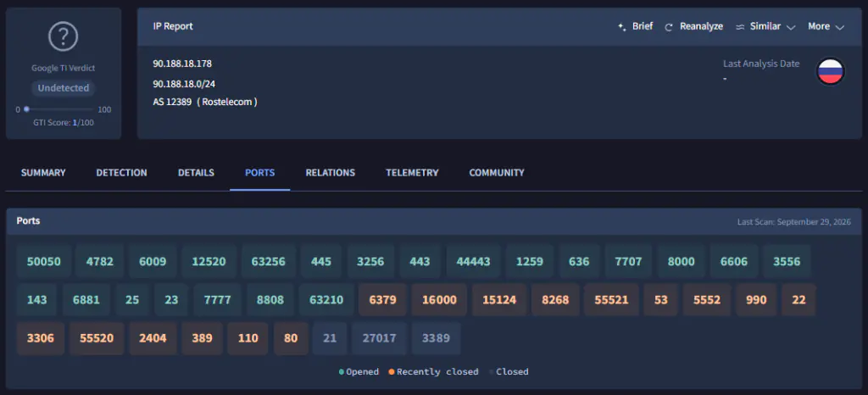Click the Russian flag icon
868x395 pixels.
(830, 71)
